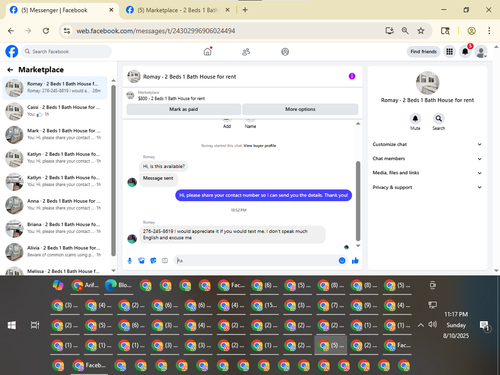Screen dimensions: 500x375
Task: Switch to the Messenger browser tab
Action: point(62,10)
